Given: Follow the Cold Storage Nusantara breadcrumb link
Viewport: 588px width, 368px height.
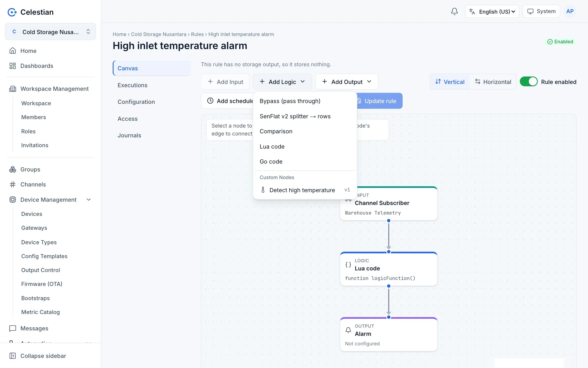Looking at the screenshot, I should (x=158, y=34).
